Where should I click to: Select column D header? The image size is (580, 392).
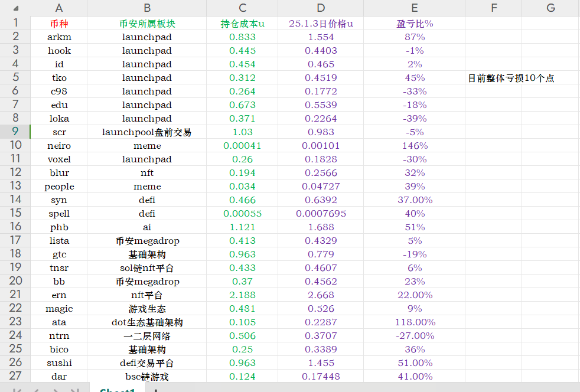click(x=321, y=8)
